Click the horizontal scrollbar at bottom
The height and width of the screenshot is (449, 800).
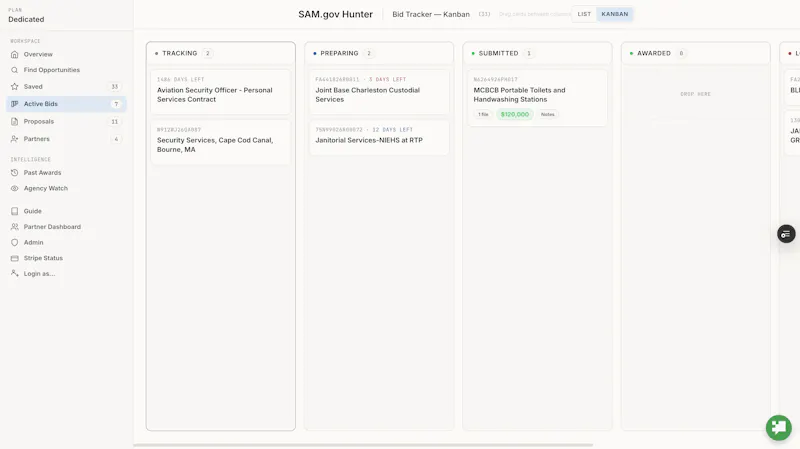tap(363, 445)
